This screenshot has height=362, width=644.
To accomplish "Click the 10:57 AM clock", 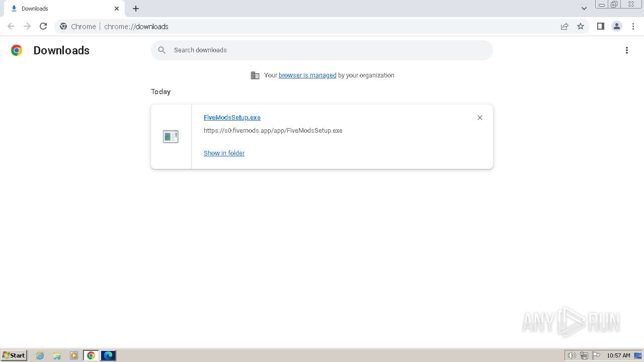I will pyautogui.click(x=618, y=355).
